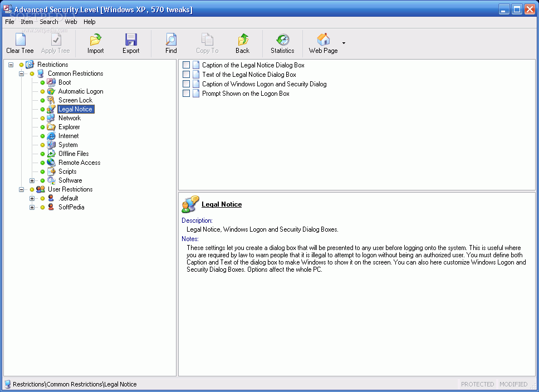
Task: Open the Item menu
Action: coord(27,22)
